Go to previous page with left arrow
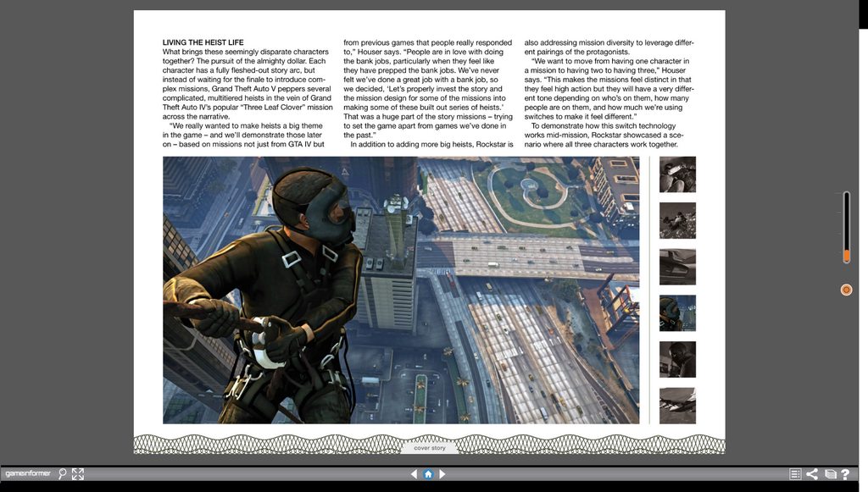 415,474
